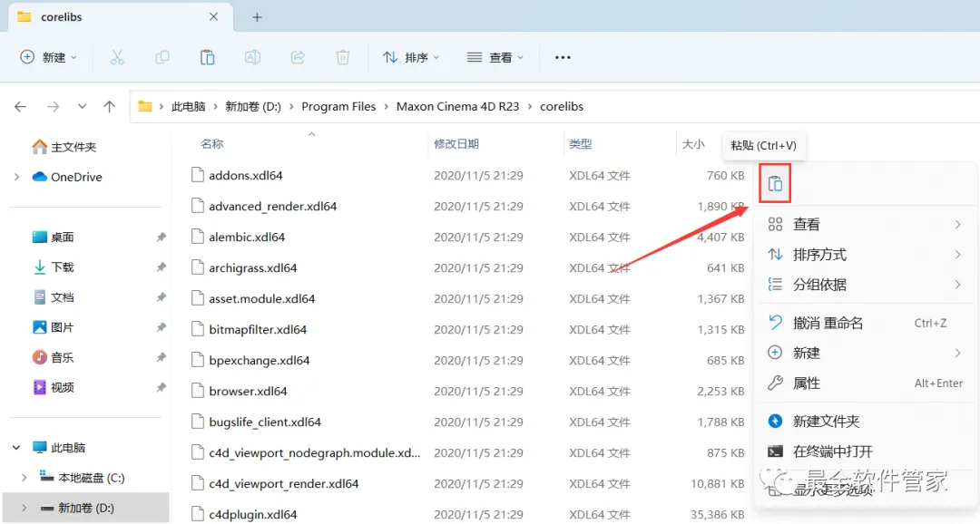Choose 撤消 重命名 in context menu
Image resolution: width=980 pixels, height=524 pixels.
pos(865,323)
